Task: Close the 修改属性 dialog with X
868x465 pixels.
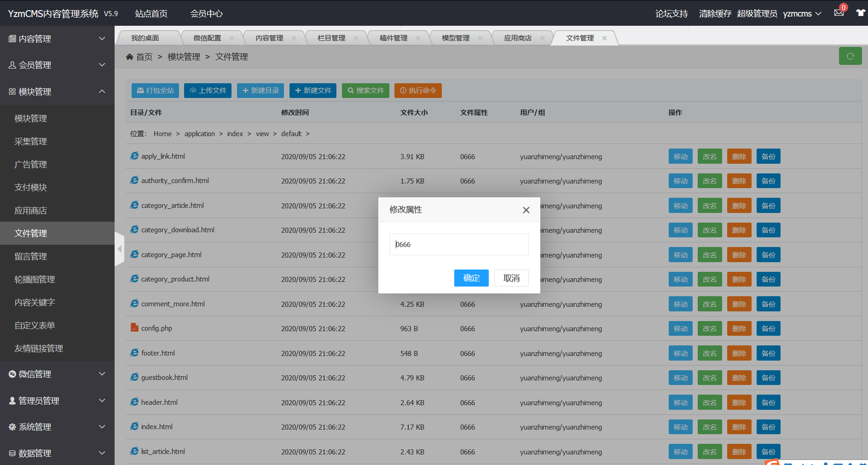Action: (526, 210)
